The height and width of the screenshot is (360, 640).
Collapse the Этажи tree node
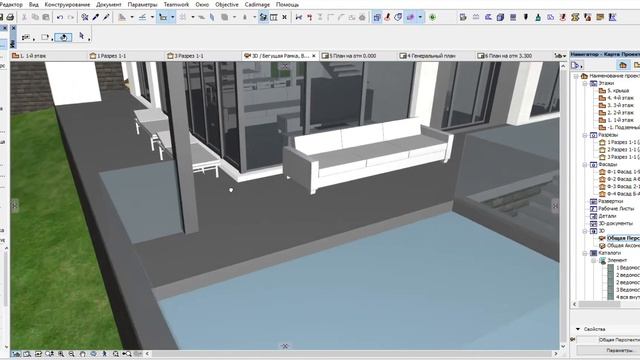(x=585, y=83)
